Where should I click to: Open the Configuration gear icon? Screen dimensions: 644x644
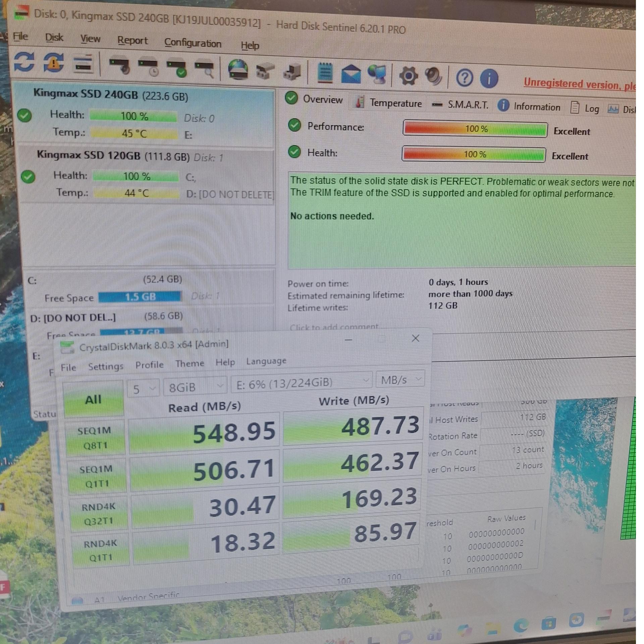click(x=408, y=76)
